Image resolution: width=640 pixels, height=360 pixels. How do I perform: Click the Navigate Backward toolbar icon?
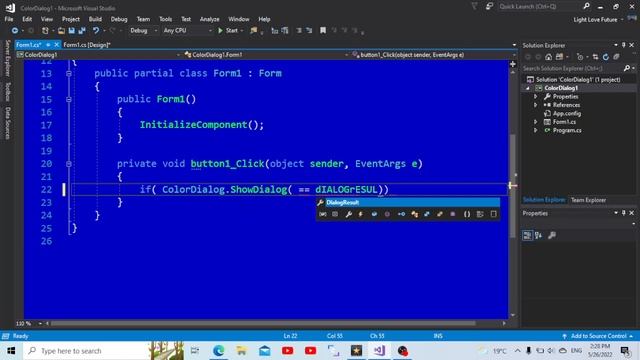coord(15,31)
